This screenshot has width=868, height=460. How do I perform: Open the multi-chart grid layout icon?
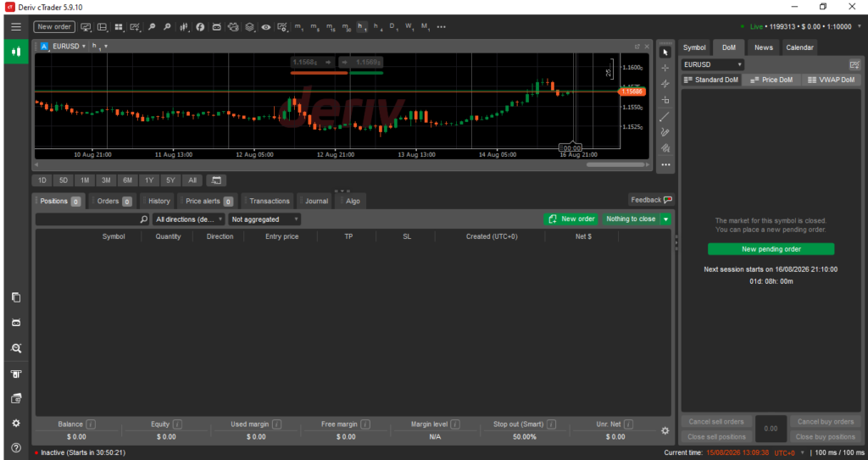(x=119, y=26)
